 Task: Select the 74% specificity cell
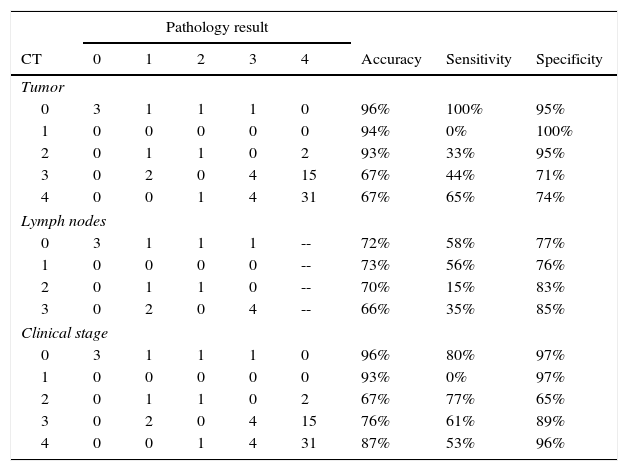tap(550, 198)
